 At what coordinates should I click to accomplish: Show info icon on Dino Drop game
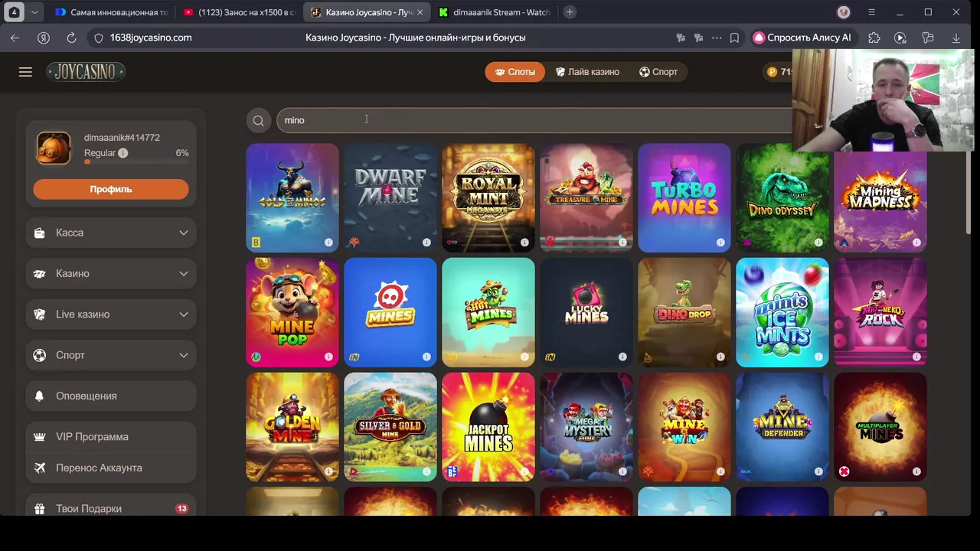720,357
